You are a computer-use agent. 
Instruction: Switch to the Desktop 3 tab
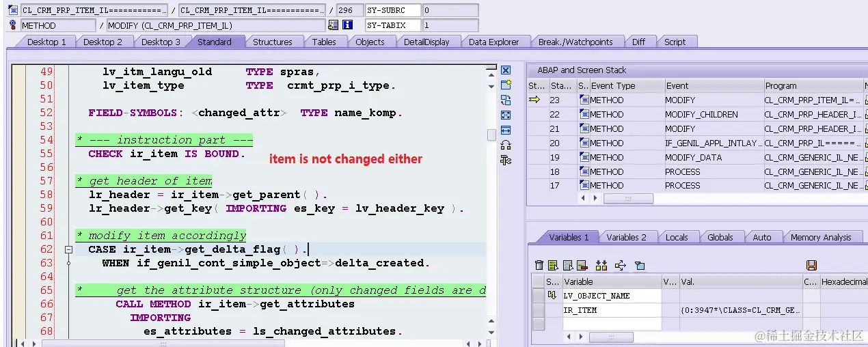coord(161,42)
